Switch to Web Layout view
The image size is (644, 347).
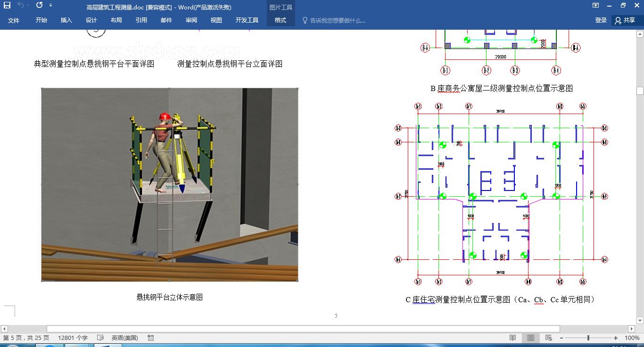(x=548, y=338)
